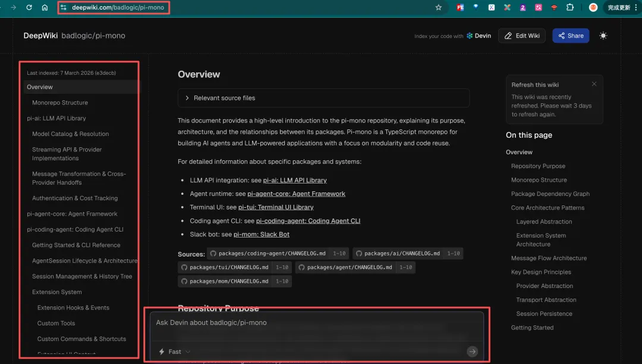Screen dimensions: 642x364
Task: Jump to Overview in On this page
Action: (519, 152)
